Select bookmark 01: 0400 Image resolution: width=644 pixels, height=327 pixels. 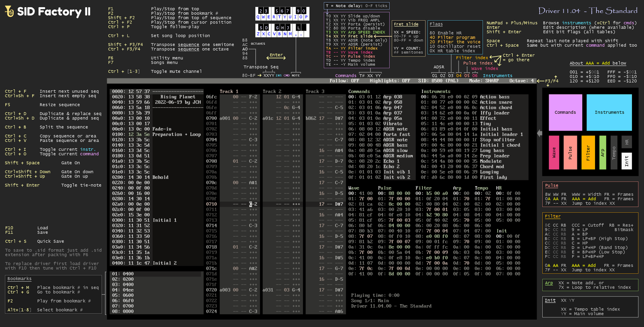pos(156,274)
